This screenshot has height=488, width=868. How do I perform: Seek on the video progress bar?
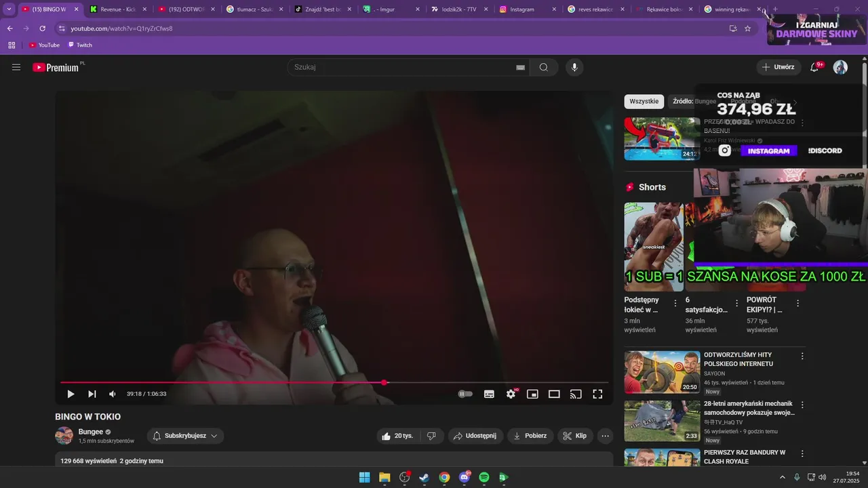(334, 383)
